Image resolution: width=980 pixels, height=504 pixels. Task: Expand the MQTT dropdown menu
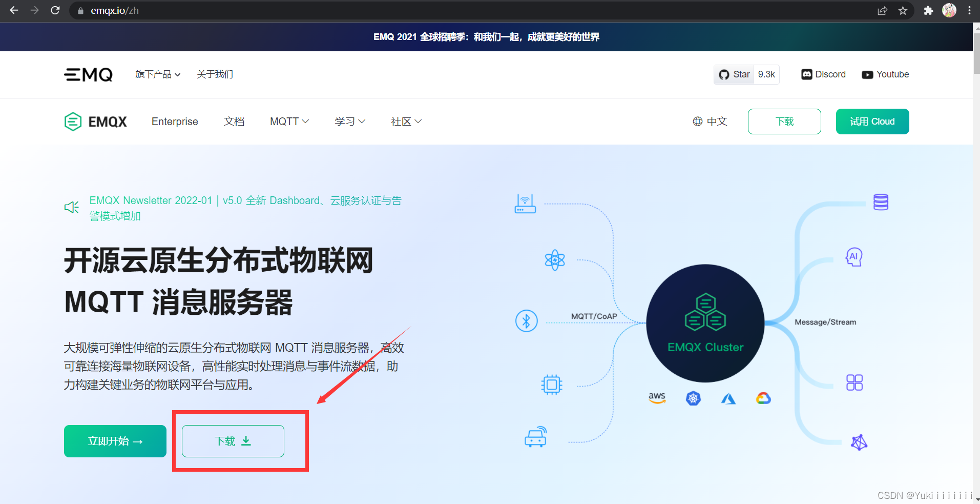pyautogui.click(x=289, y=122)
